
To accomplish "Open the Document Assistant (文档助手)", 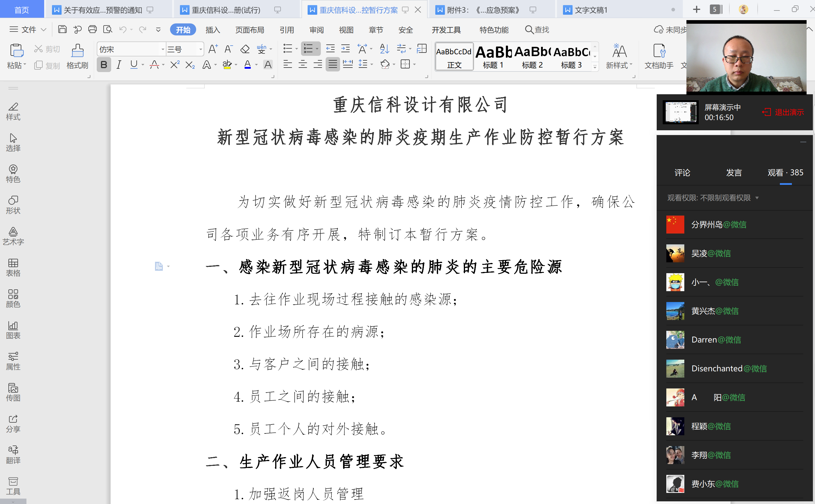I will pyautogui.click(x=659, y=57).
